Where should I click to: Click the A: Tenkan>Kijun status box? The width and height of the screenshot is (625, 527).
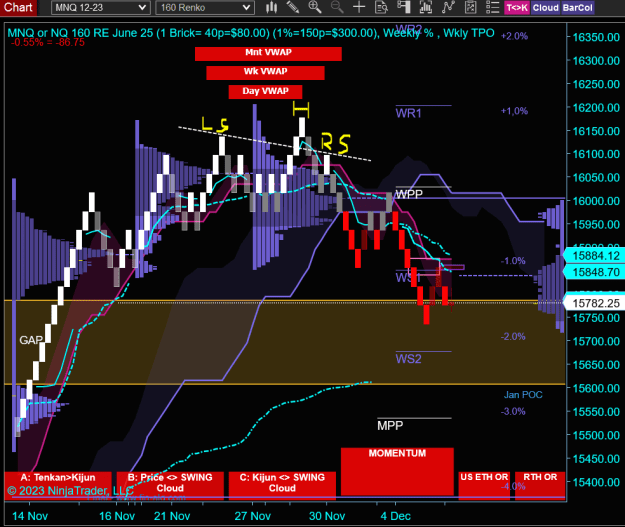[x=58, y=485]
